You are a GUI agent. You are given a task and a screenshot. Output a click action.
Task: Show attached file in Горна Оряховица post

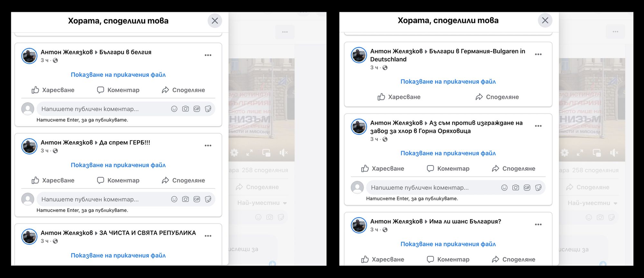(448, 153)
